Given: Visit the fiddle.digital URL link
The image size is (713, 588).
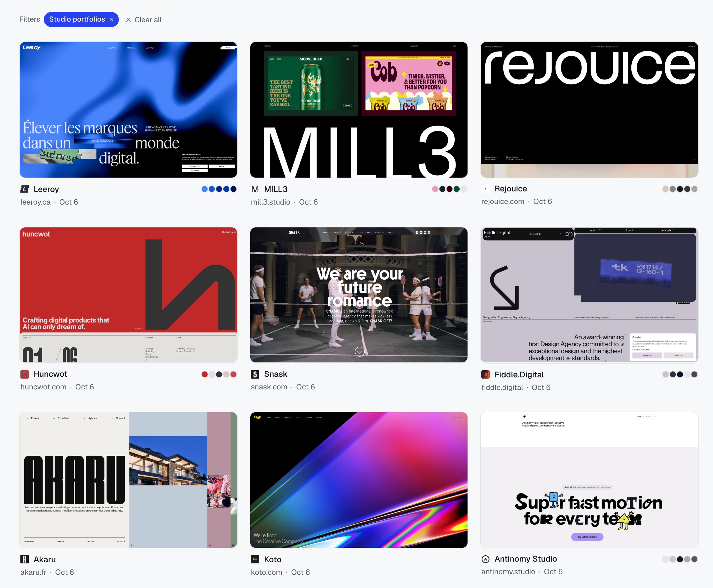Looking at the screenshot, I should click(502, 387).
